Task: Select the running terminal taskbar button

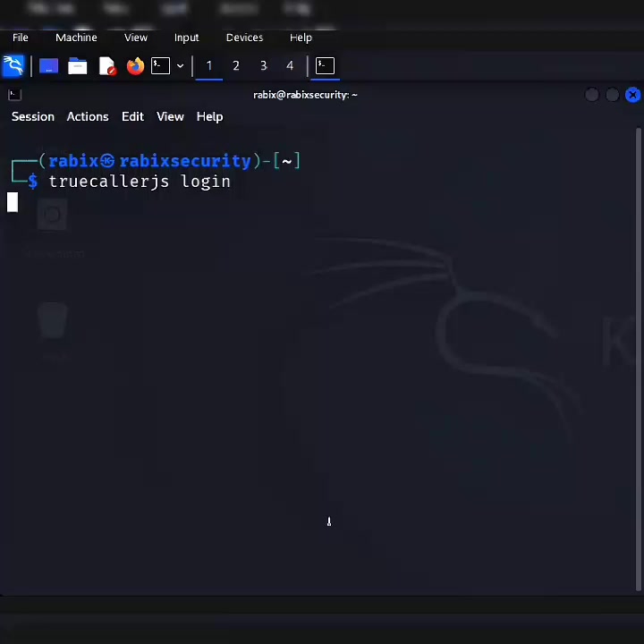Action: click(x=325, y=66)
